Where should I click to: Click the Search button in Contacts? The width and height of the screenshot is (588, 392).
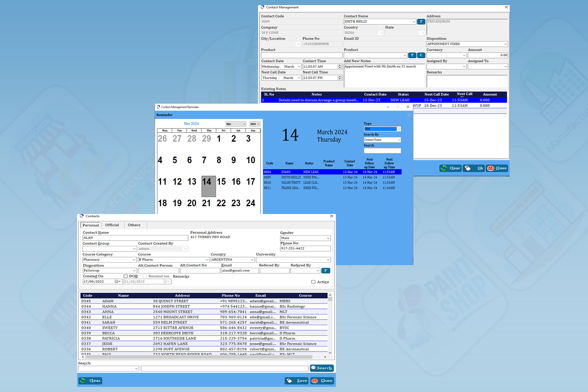tap(322, 368)
